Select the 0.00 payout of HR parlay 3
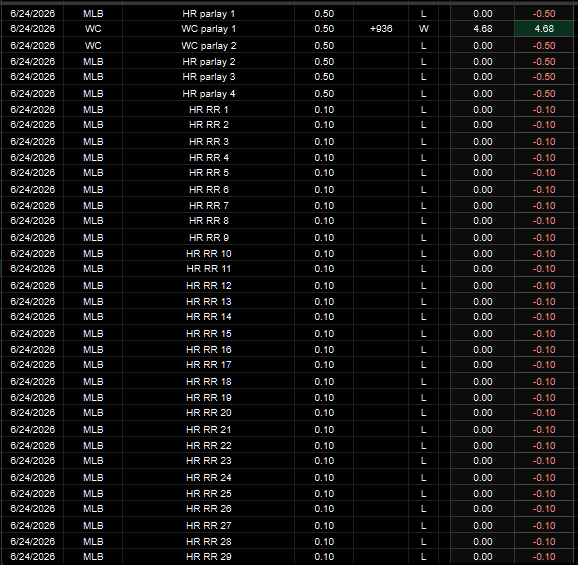578x565 pixels. tap(483, 77)
